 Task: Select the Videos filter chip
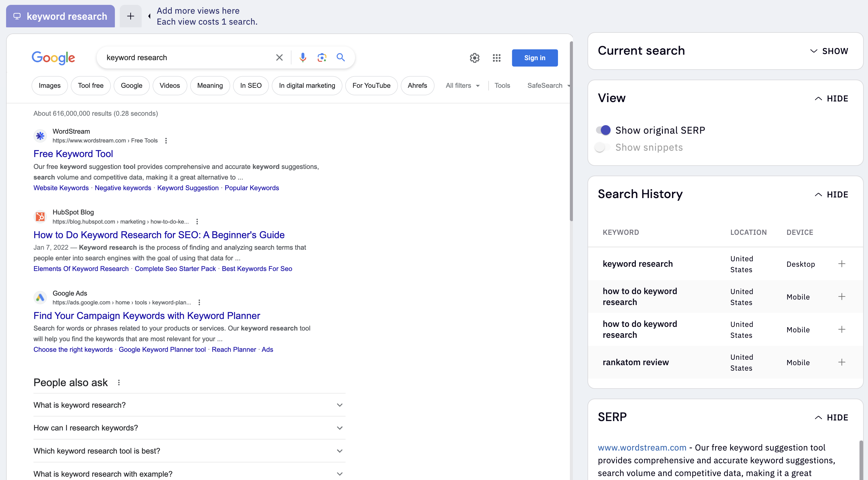tap(170, 86)
